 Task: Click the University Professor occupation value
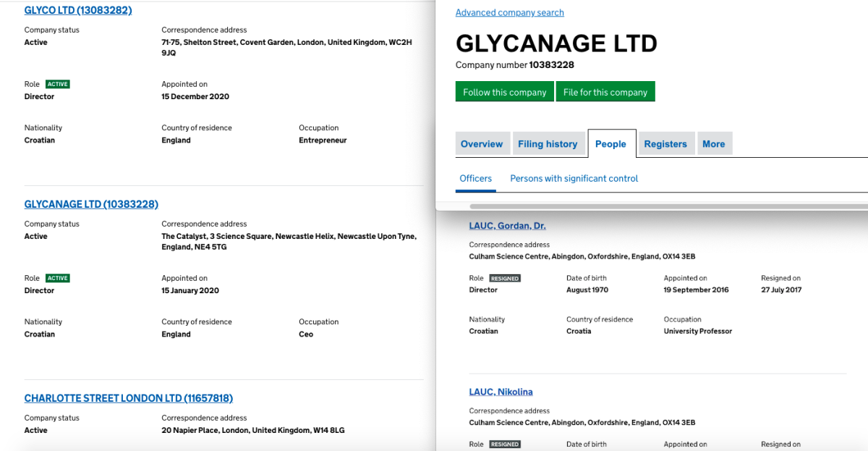[x=698, y=331]
